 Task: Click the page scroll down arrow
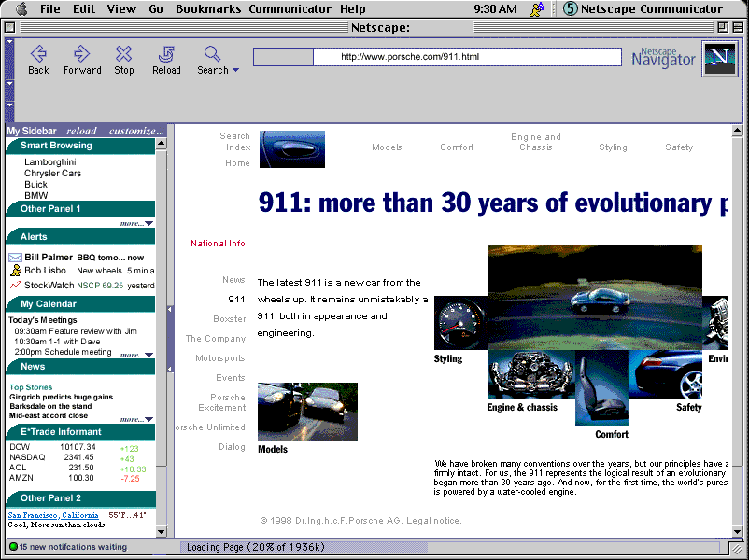click(737, 531)
